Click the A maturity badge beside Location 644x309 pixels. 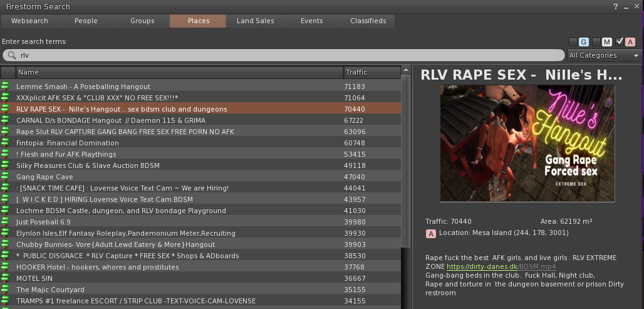tap(430, 234)
